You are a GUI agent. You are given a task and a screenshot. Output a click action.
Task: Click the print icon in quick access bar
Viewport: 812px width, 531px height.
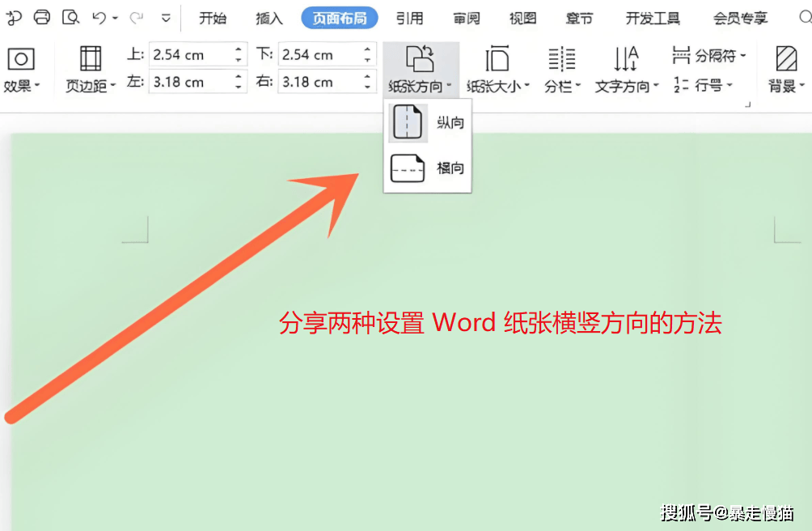tap(42, 16)
